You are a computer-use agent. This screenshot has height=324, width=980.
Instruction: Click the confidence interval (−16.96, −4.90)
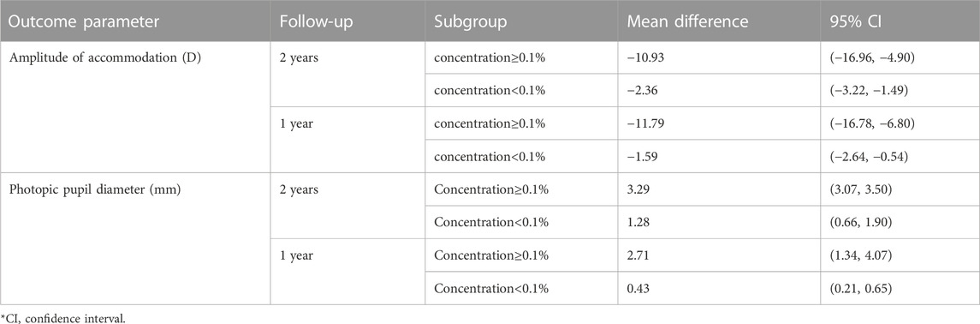coord(872,57)
